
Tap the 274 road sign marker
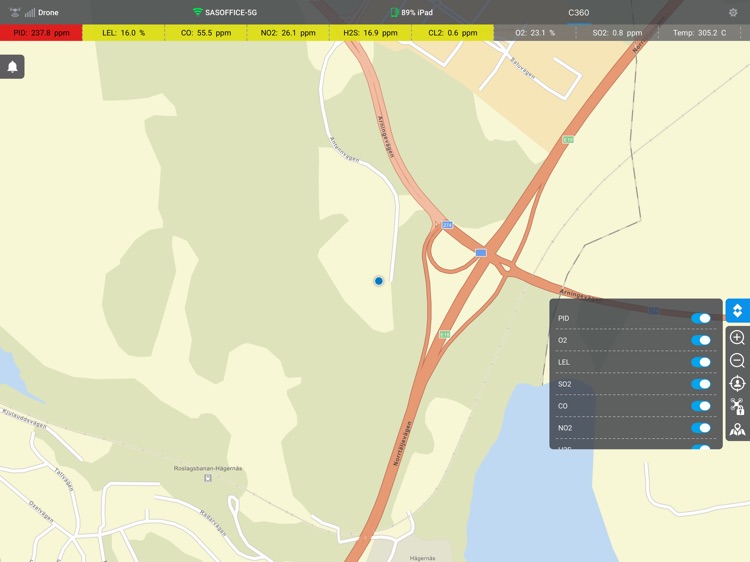[x=447, y=225]
